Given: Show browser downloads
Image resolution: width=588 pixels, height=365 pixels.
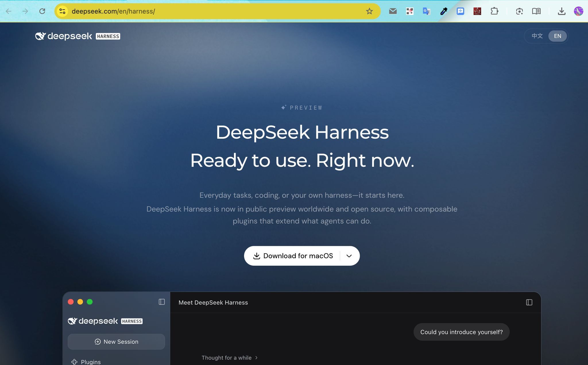Looking at the screenshot, I should (x=562, y=11).
